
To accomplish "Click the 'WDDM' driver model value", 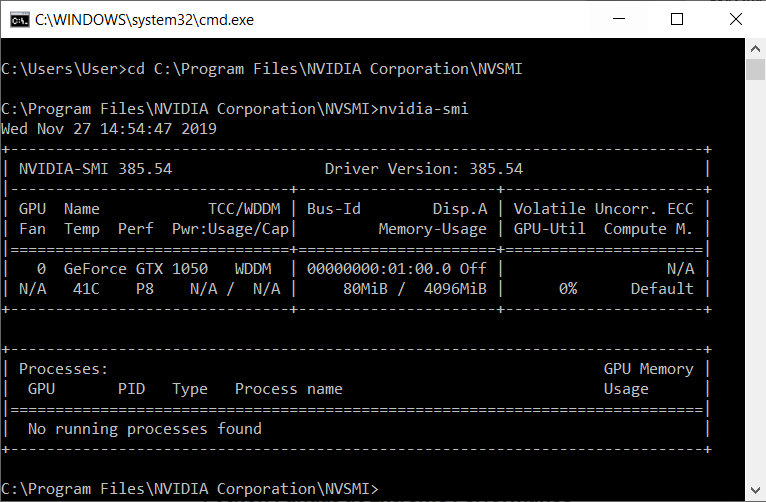I will point(253,269).
